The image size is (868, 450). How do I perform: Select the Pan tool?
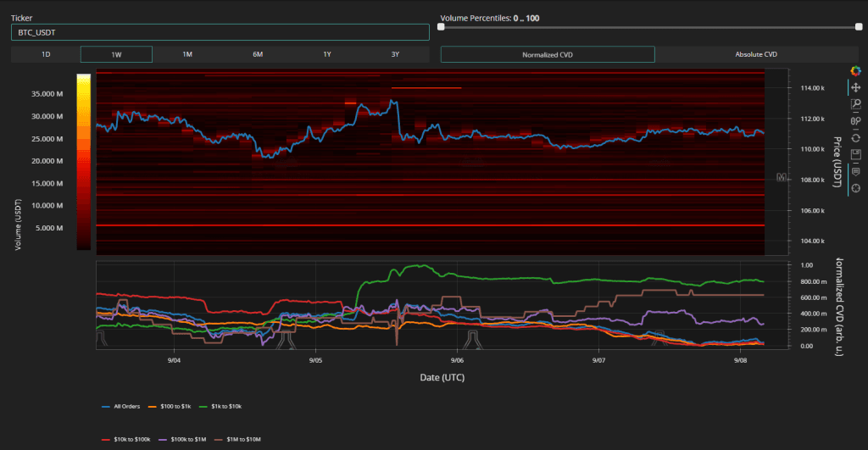click(856, 87)
